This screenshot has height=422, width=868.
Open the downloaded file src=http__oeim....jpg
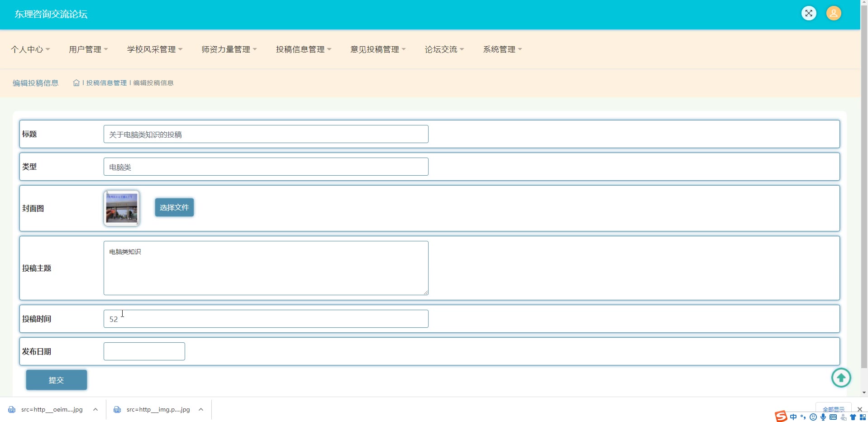46,409
